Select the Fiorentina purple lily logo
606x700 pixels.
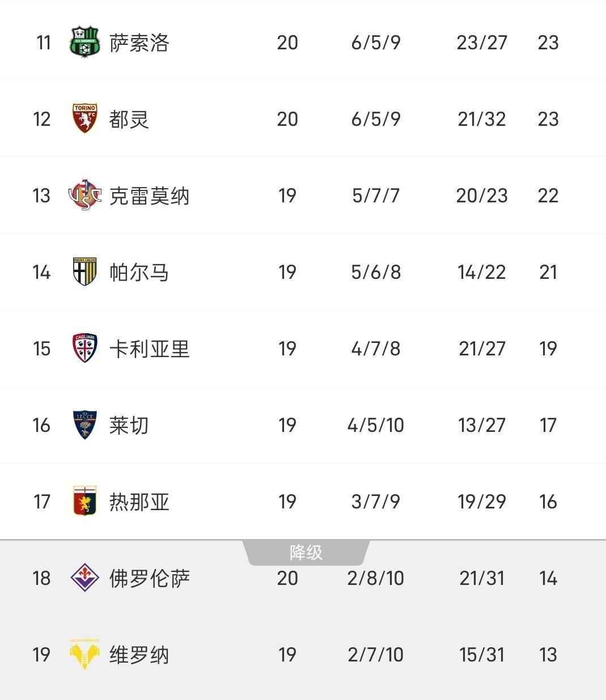(84, 578)
